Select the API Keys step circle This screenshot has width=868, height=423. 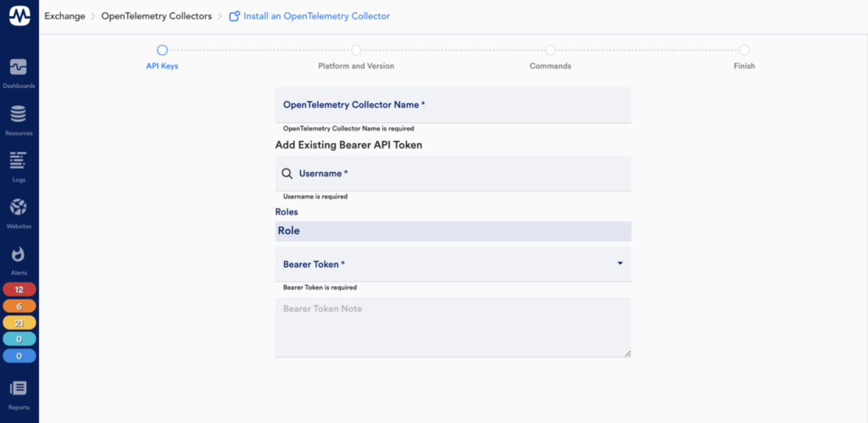point(162,50)
